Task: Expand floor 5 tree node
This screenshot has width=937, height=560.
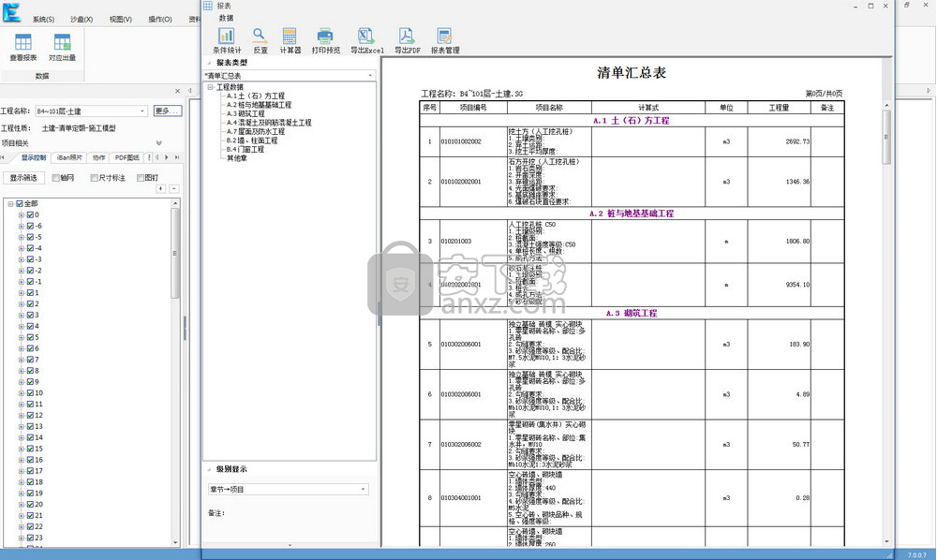Action: (21, 338)
